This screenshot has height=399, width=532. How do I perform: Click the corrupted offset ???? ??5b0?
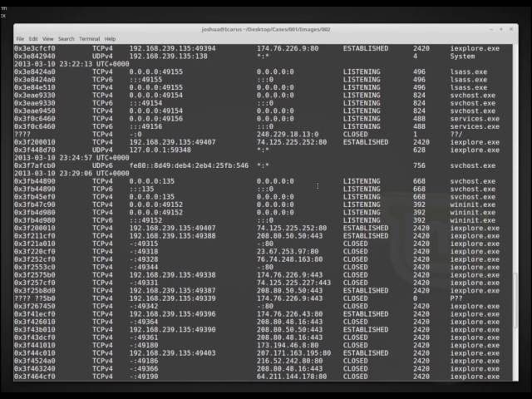[35, 298]
